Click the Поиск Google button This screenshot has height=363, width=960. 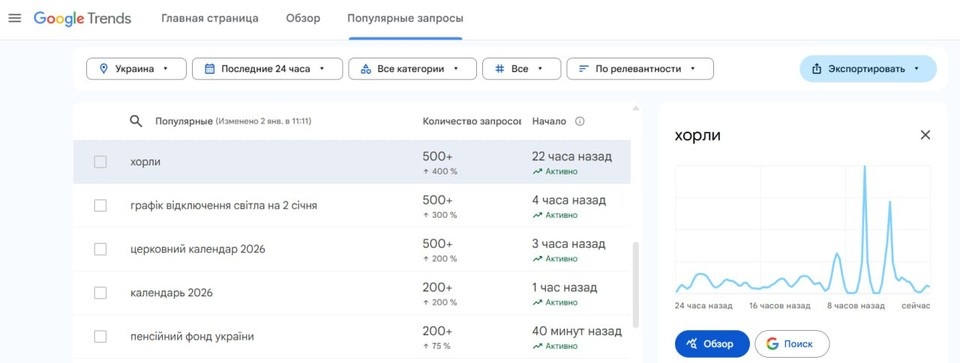point(792,343)
